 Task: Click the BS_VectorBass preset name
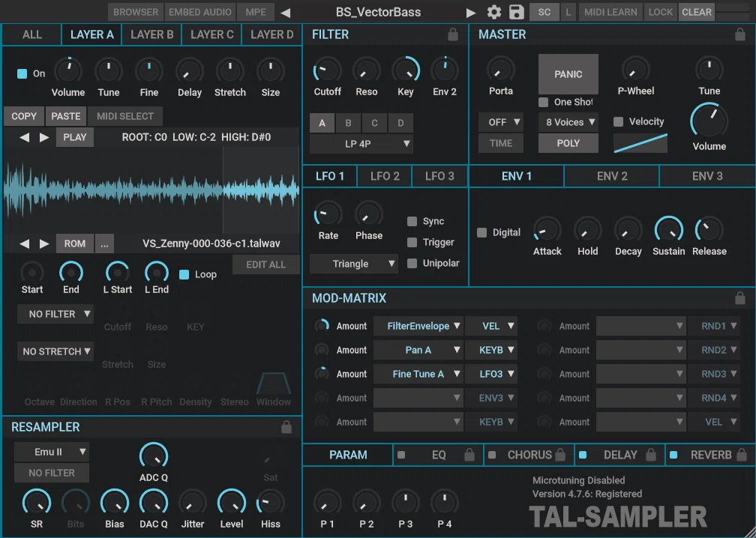(379, 12)
